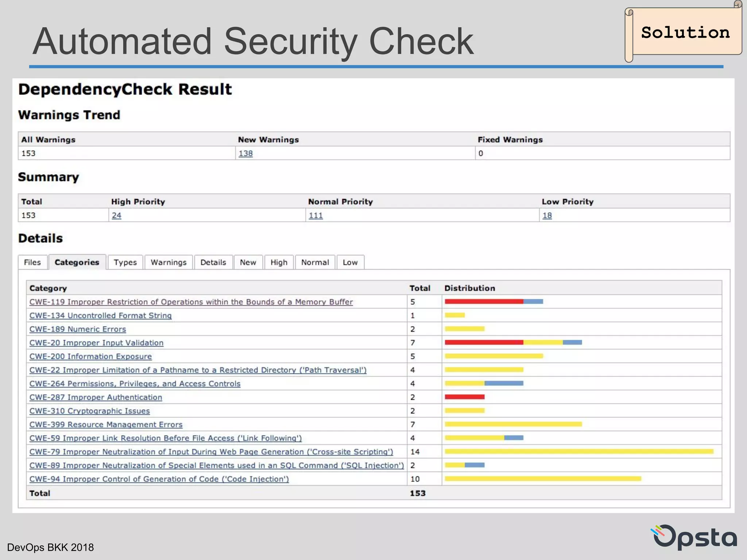
Task: Click the CWE-79 yellow distribution bar
Action: [x=579, y=451]
